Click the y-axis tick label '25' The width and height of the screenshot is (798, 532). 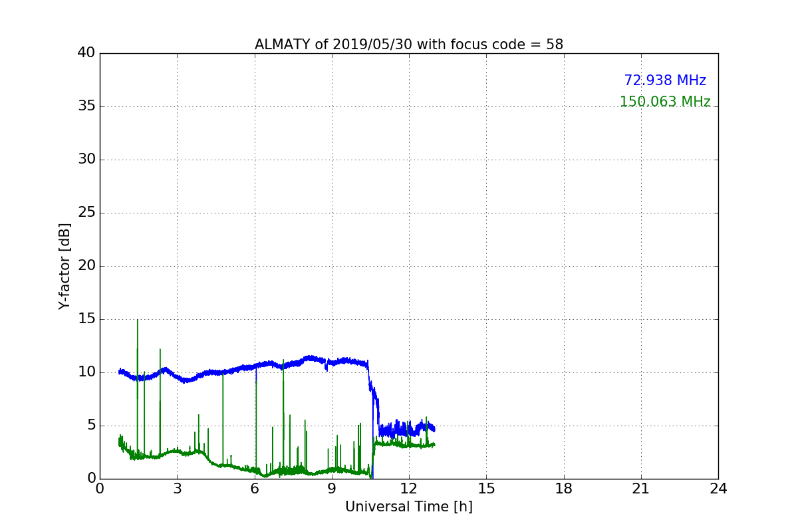(x=87, y=213)
